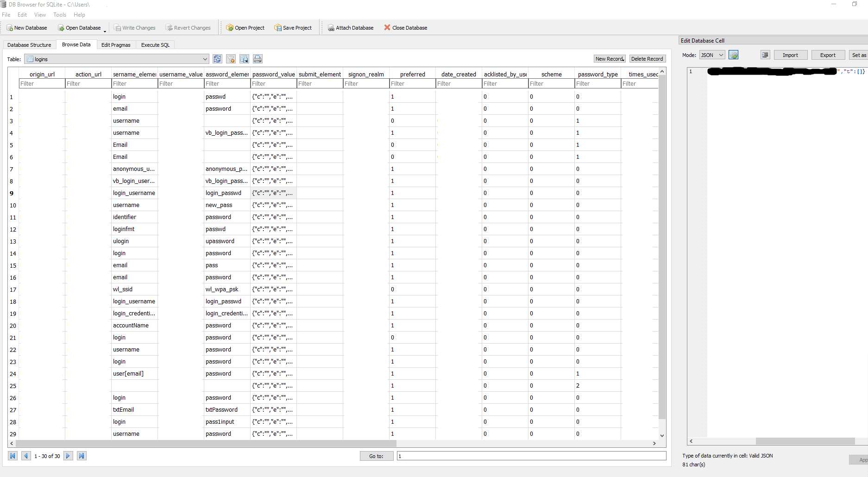Click the save table as icon
868x477 pixels.
244,59
